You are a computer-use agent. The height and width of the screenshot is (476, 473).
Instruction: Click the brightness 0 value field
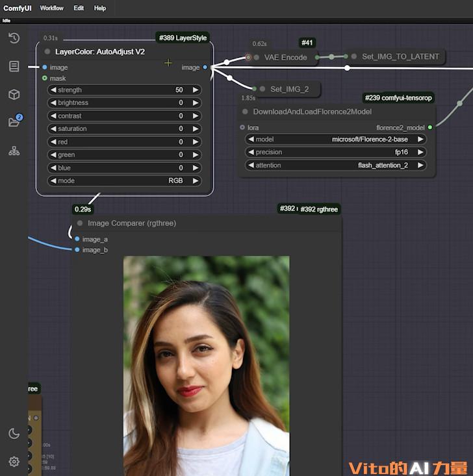point(124,103)
